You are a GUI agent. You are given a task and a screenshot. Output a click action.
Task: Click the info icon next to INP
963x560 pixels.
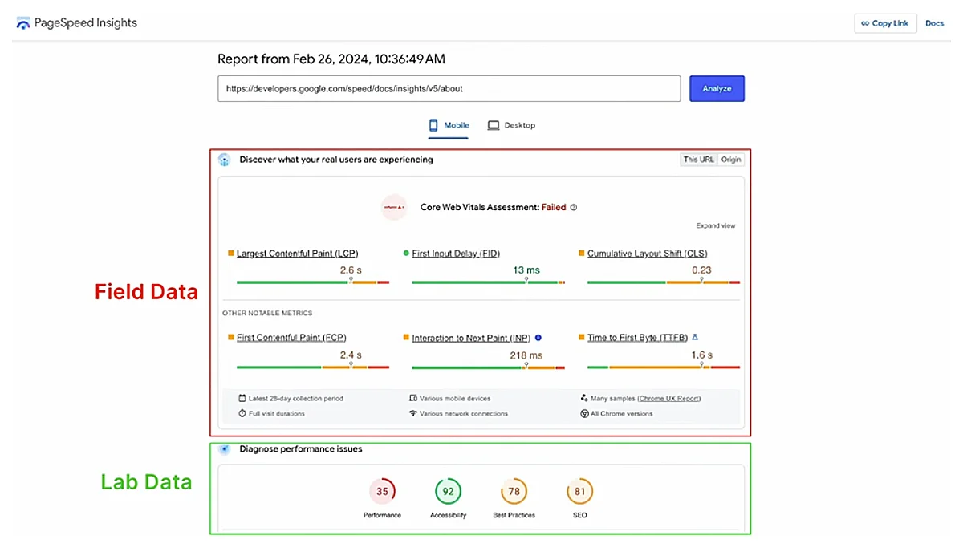[538, 338]
